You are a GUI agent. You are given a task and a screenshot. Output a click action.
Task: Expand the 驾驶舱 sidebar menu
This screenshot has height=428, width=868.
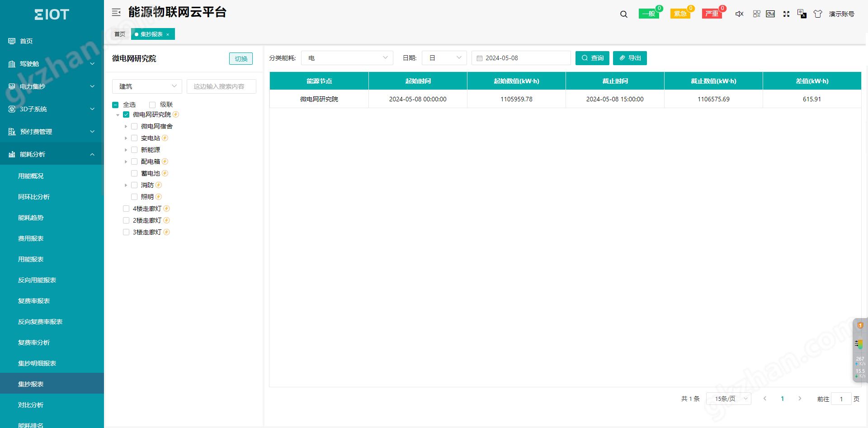52,64
